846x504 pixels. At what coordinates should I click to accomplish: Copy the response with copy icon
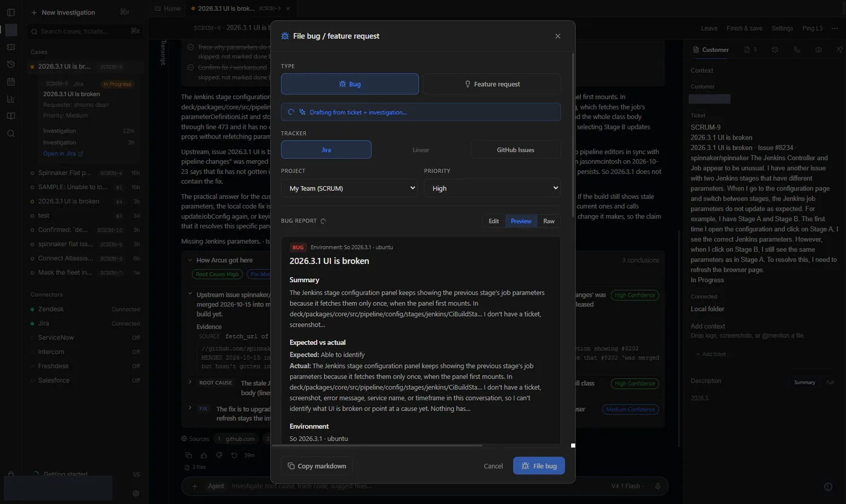(189, 455)
